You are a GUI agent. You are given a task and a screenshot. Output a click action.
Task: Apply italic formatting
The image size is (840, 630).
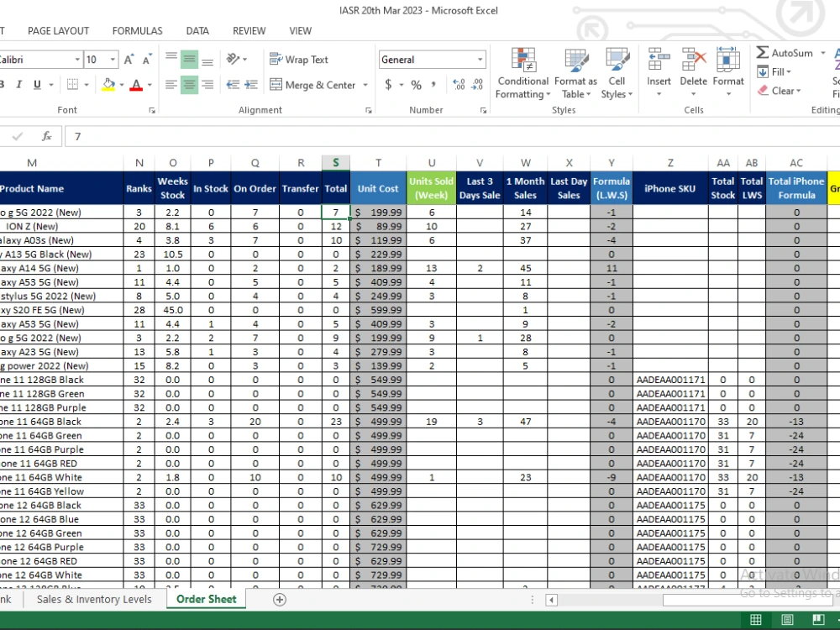click(19, 85)
